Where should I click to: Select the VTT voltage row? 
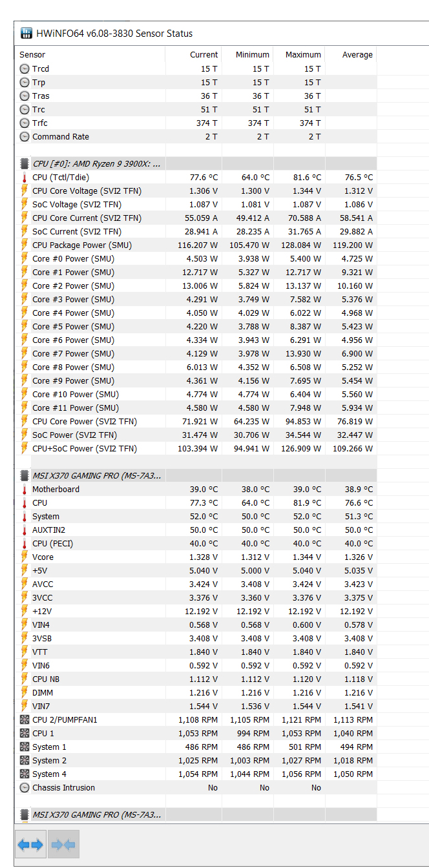click(x=196, y=652)
